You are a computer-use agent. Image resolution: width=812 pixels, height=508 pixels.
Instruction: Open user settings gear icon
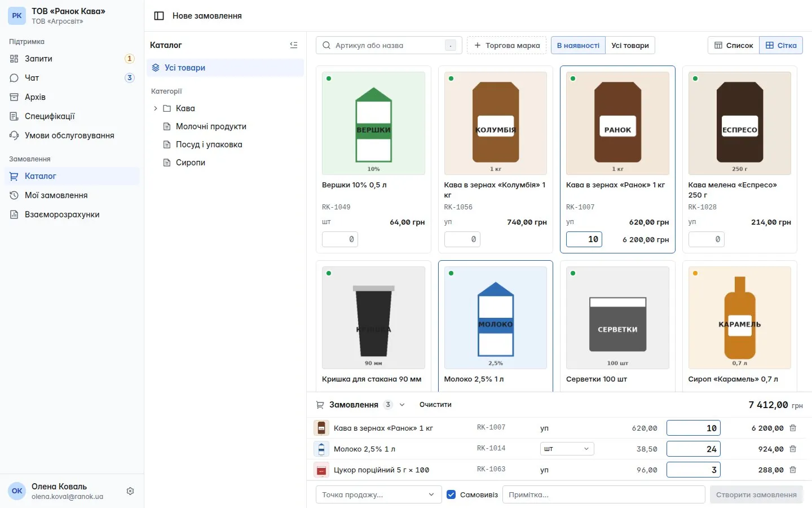[130, 491]
